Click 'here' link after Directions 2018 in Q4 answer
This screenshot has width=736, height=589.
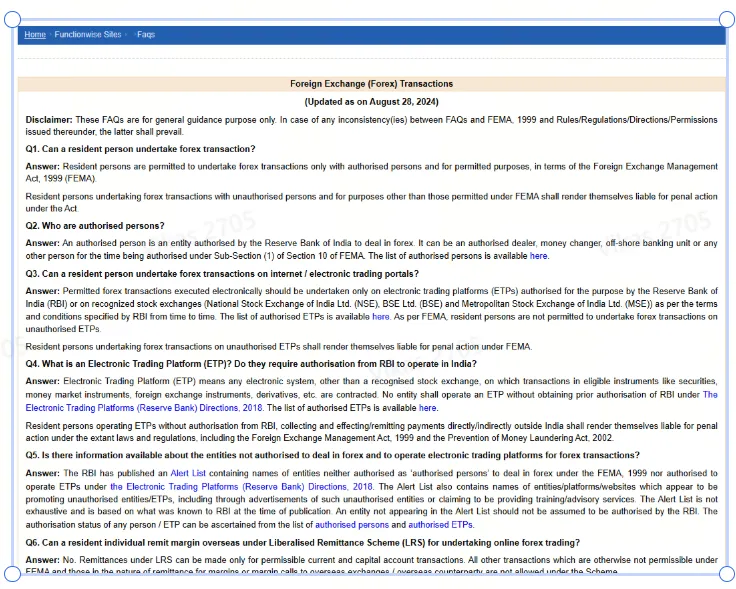click(428, 408)
